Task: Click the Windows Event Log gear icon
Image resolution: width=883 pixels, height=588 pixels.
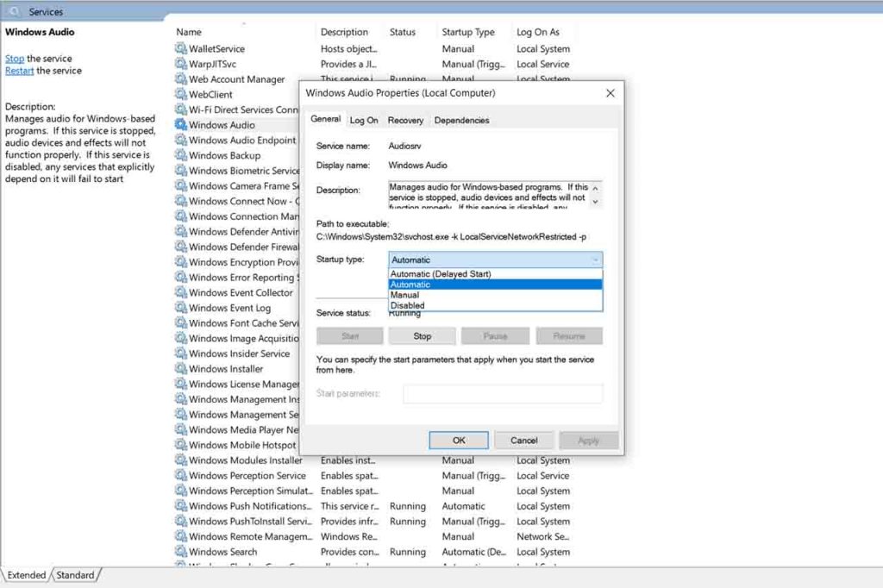Action: 181,308
